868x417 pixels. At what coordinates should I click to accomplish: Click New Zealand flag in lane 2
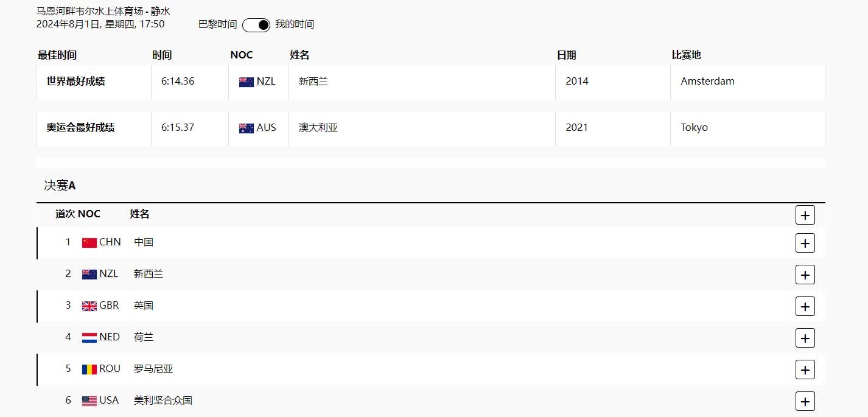tap(89, 274)
